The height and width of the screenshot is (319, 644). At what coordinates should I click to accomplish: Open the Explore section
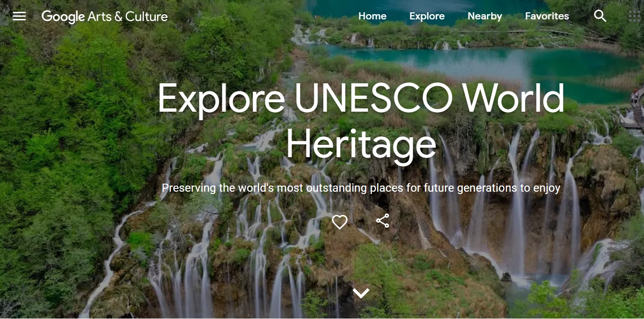(427, 16)
